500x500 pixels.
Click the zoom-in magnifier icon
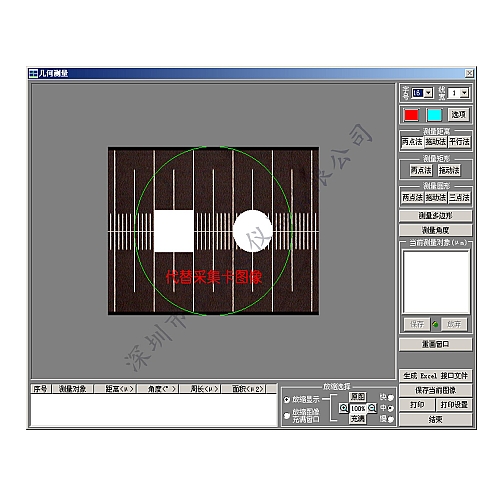[343, 408]
